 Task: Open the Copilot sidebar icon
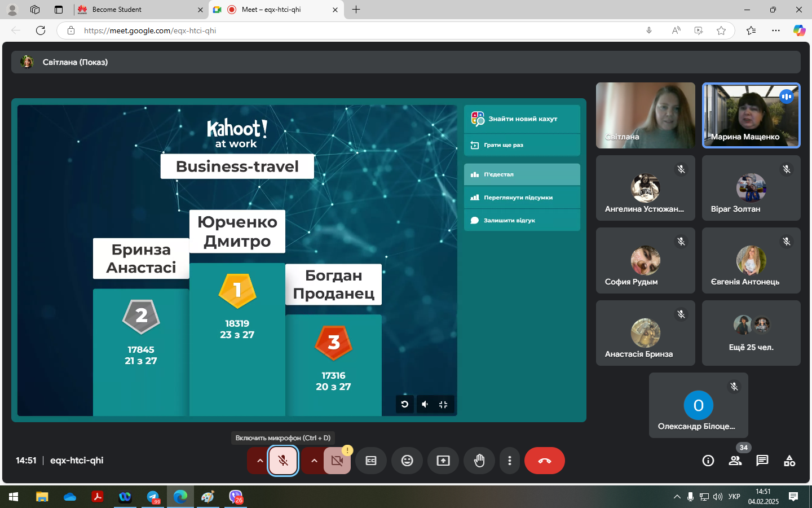[799, 30]
